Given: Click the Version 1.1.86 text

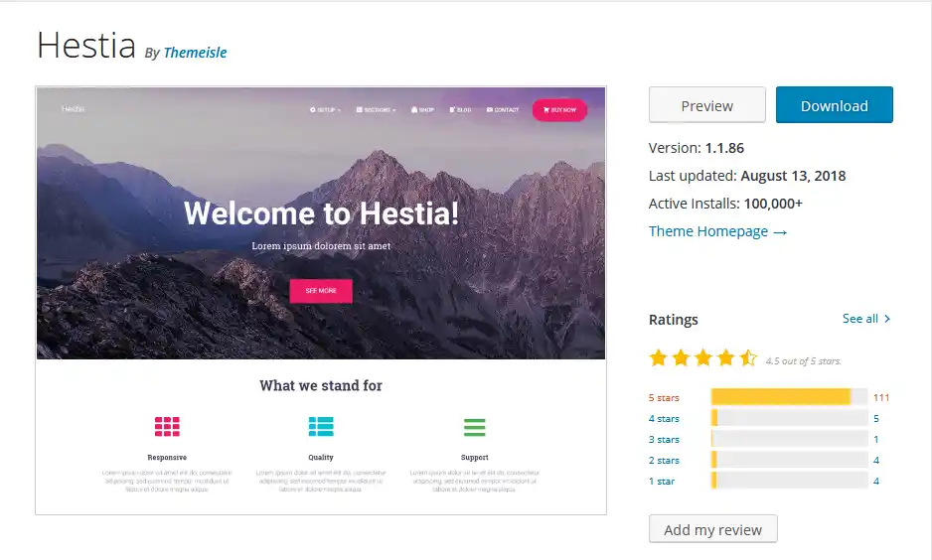Looking at the screenshot, I should coord(697,148).
